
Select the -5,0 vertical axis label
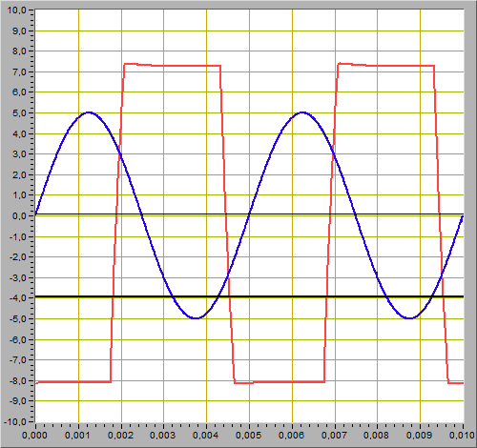click(x=18, y=319)
